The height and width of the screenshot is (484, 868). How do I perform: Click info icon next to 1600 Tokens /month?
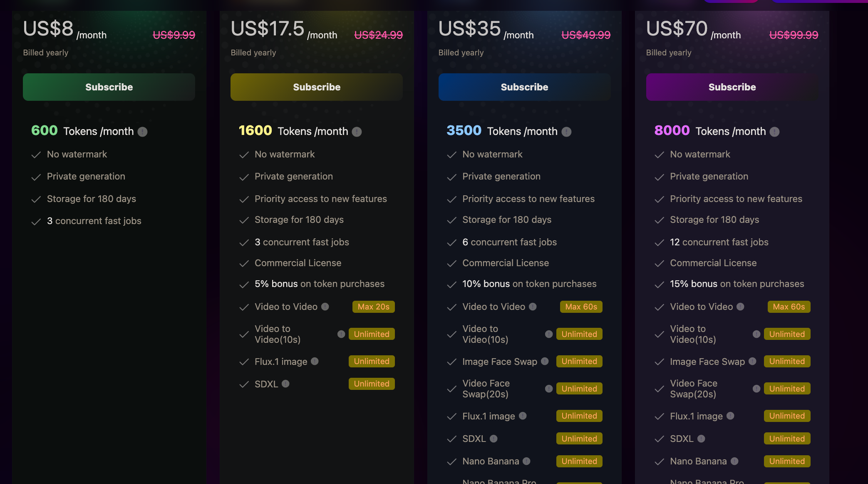pyautogui.click(x=357, y=132)
